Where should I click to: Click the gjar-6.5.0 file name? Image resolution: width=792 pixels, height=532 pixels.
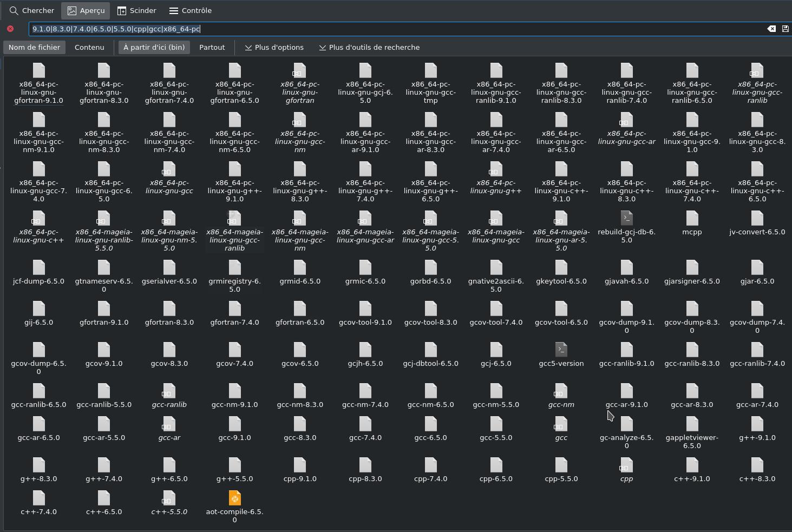click(757, 281)
